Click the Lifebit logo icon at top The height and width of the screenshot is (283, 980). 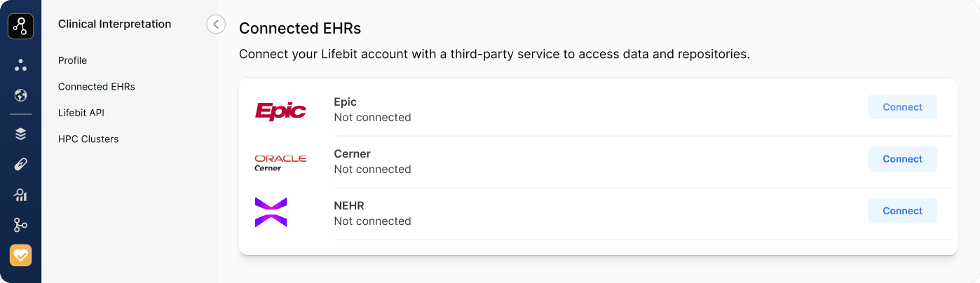coord(20,27)
